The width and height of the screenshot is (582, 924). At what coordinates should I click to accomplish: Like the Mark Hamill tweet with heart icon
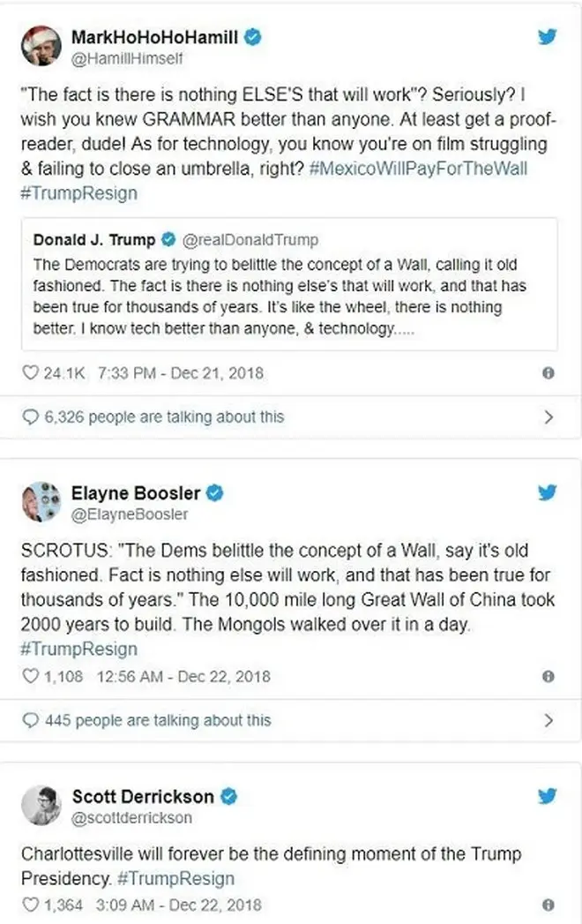pyautogui.click(x=30, y=373)
